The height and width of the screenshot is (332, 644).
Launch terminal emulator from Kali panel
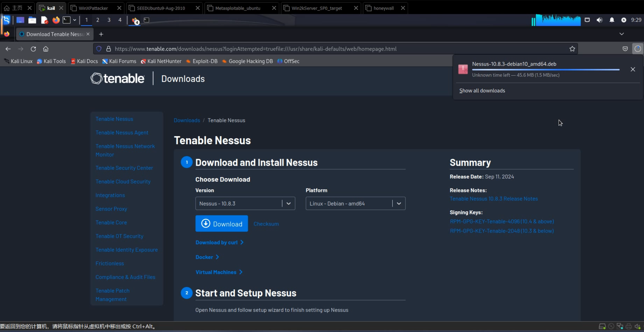[67, 20]
